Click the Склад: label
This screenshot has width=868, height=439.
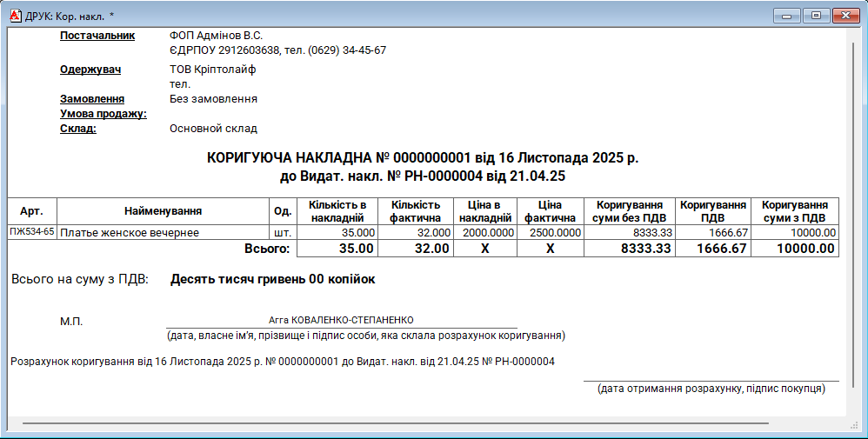coord(77,129)
